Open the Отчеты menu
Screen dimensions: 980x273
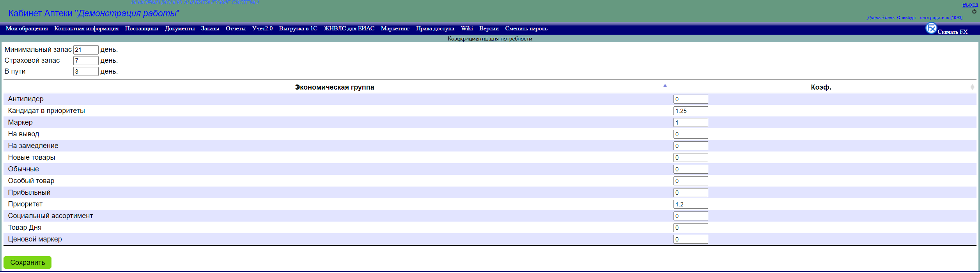(x=236, y=28)
